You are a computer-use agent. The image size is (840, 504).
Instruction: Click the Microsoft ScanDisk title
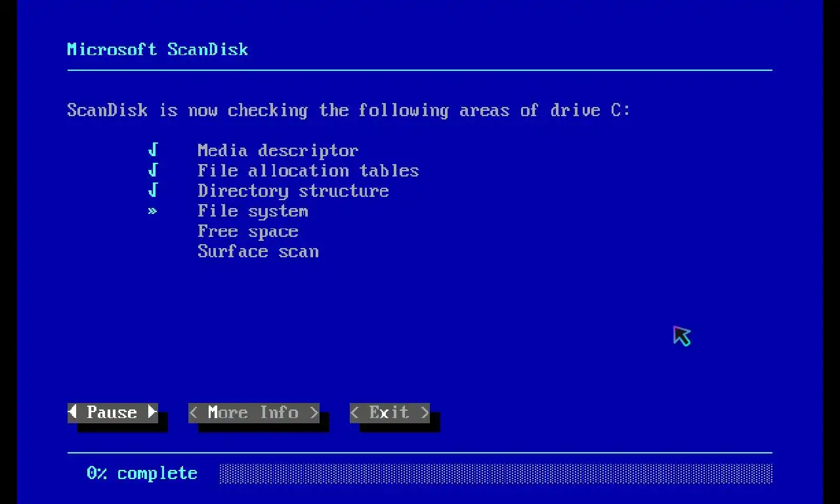[x=157, y=49]
